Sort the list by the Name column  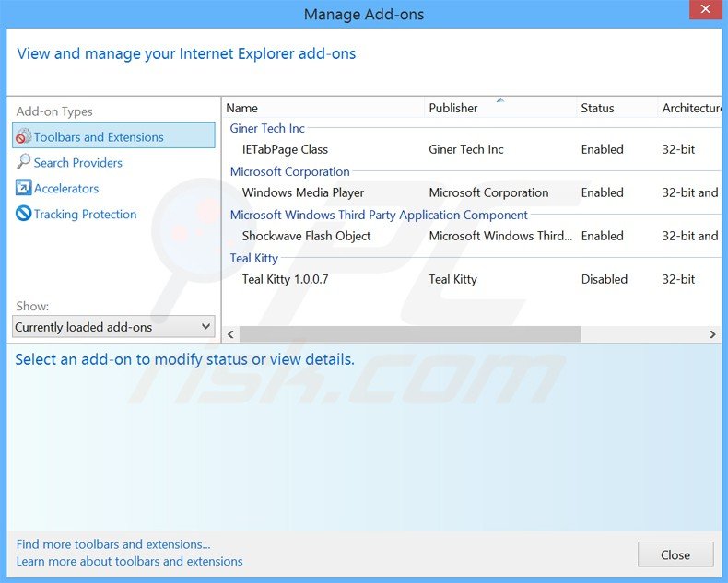pos(323,108)
